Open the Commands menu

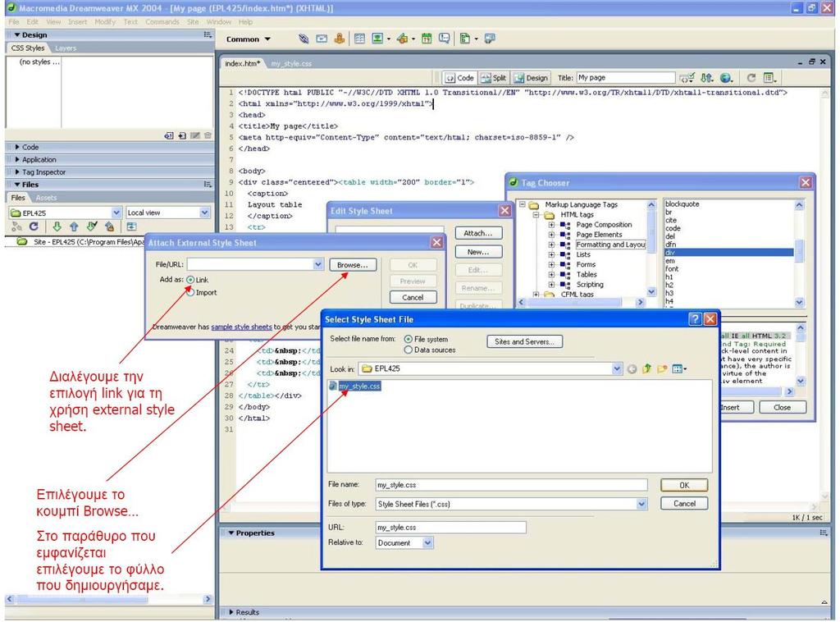pyautogui.click(x=162, y=22)
